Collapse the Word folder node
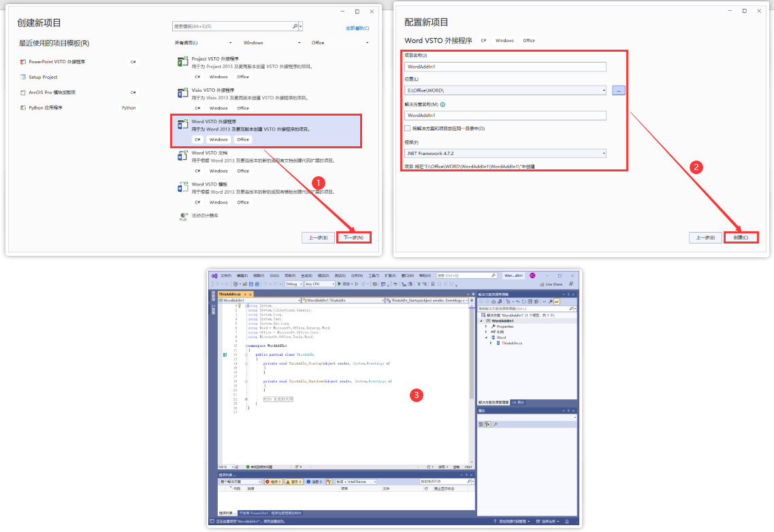The image size is (774, 532). click(x=486, y=337)
